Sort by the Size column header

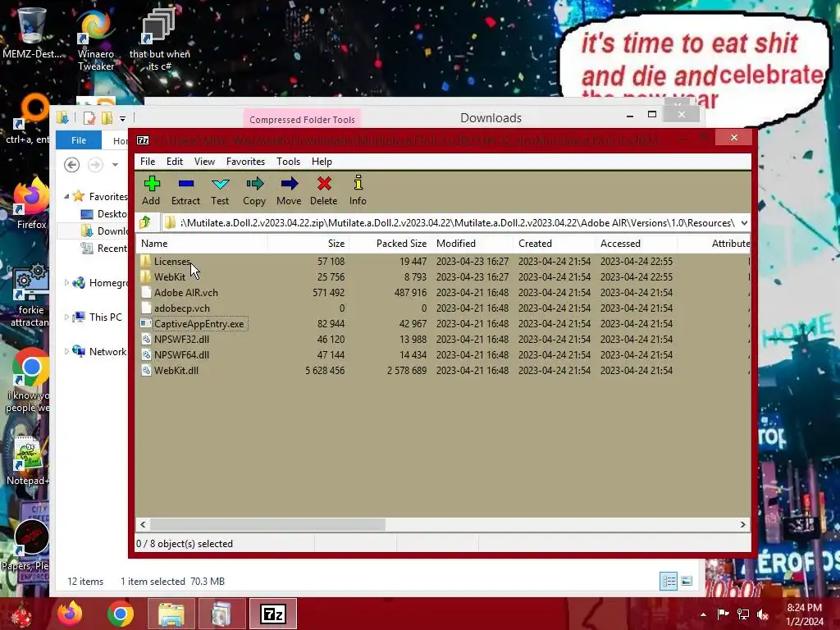tap(308, 243)
